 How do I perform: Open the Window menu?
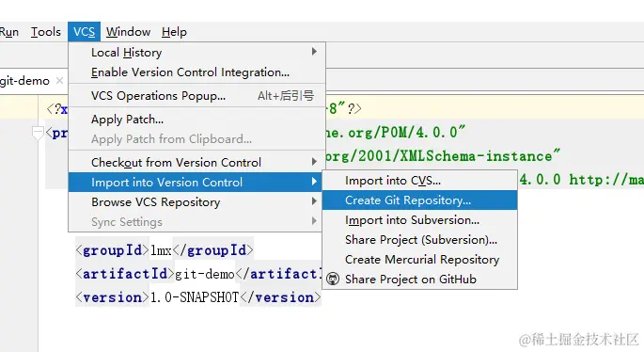point(128,32)
